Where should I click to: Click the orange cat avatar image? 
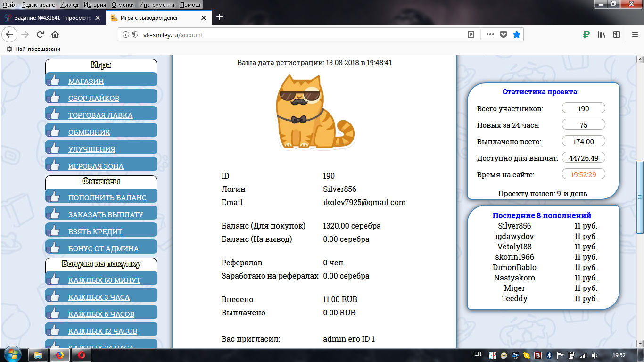(x=314, y=112)
